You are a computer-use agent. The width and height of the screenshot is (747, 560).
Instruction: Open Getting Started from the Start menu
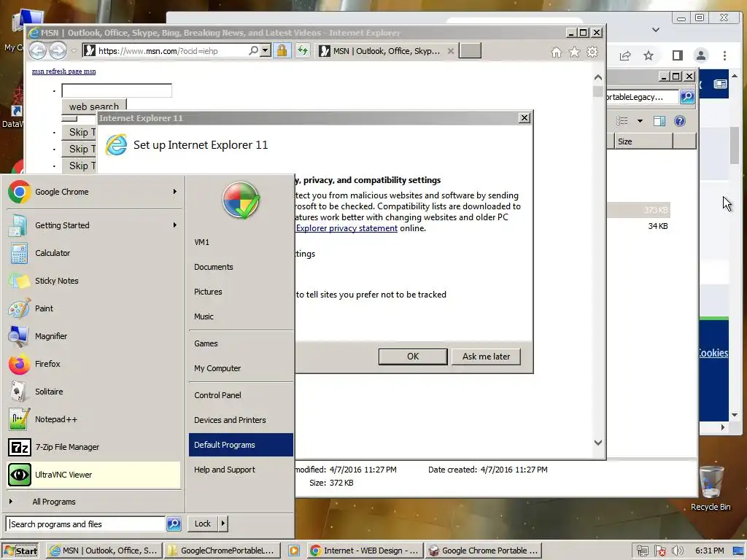pos(93,225)
